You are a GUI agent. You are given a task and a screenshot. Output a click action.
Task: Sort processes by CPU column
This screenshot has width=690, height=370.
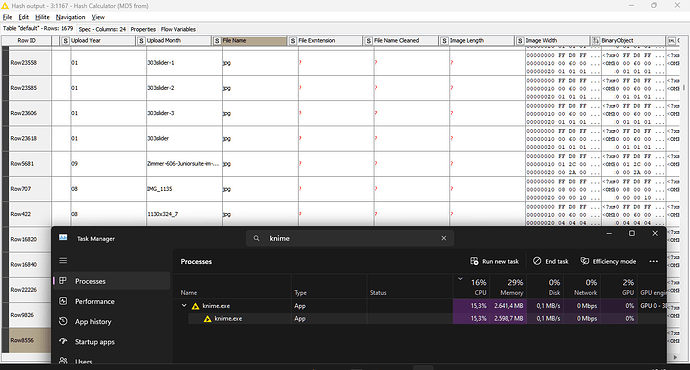[x=471, y=287]
